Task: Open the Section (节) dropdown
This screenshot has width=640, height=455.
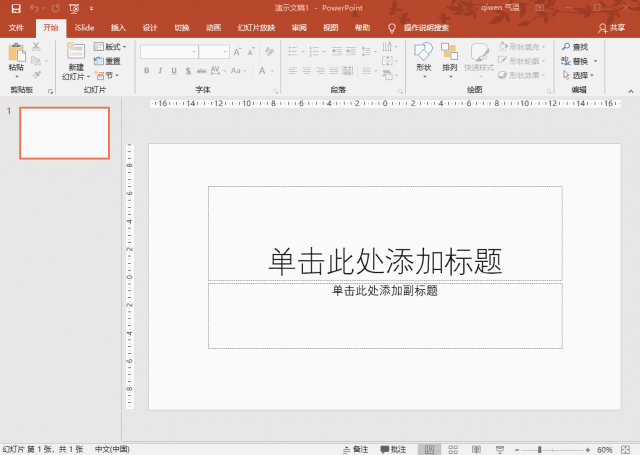Action: pyautogui.click(x=107, y=75)
